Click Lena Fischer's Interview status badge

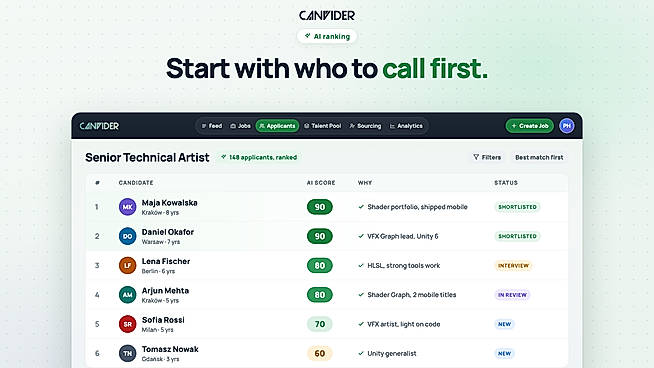(x=513, y=265)
